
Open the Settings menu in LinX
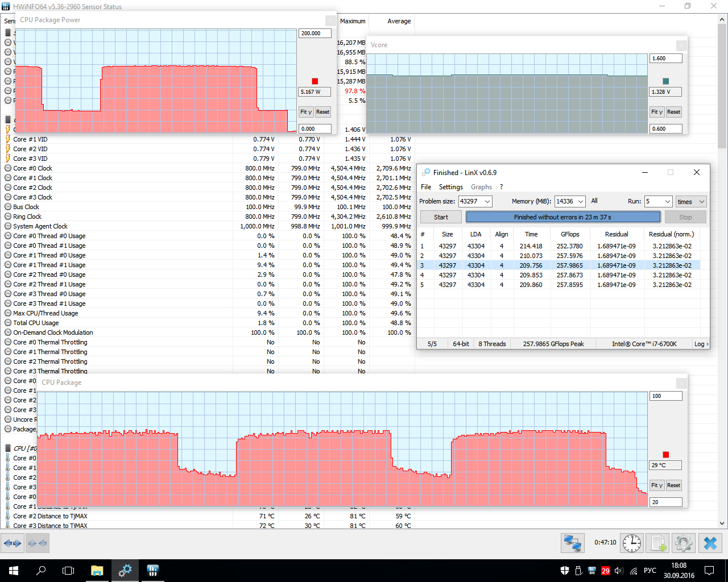click(x=451, y=187)
